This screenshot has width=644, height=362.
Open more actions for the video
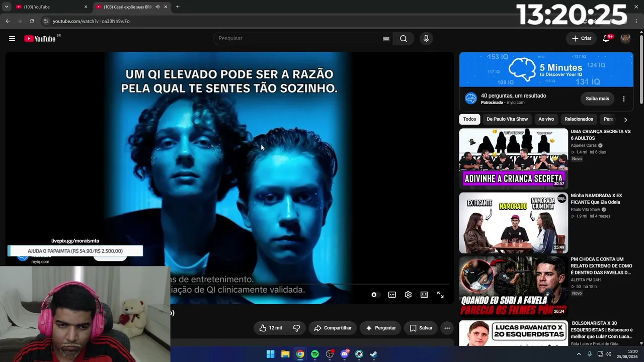447,328
